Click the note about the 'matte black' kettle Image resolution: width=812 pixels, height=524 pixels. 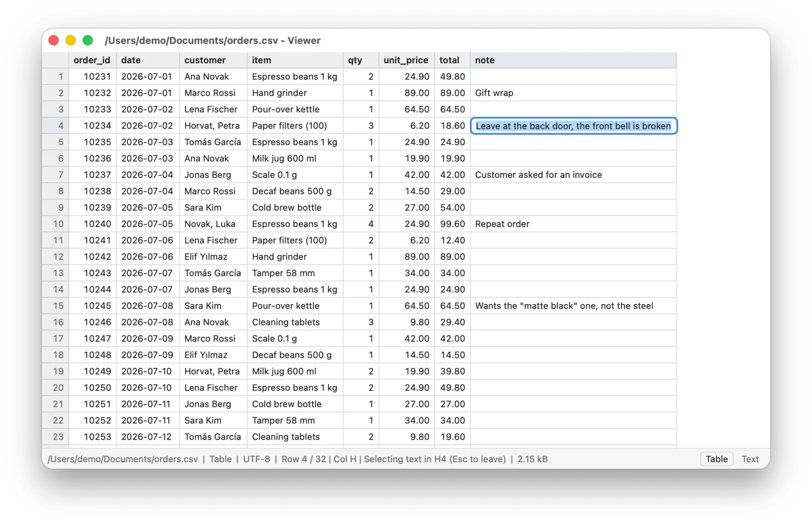[x=573, y=306]
